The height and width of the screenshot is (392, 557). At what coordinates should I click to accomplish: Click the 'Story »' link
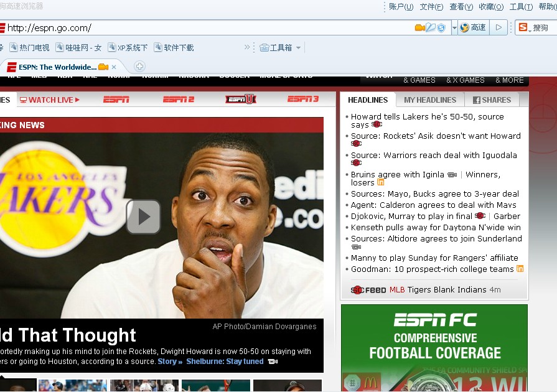tap(170, 362)
